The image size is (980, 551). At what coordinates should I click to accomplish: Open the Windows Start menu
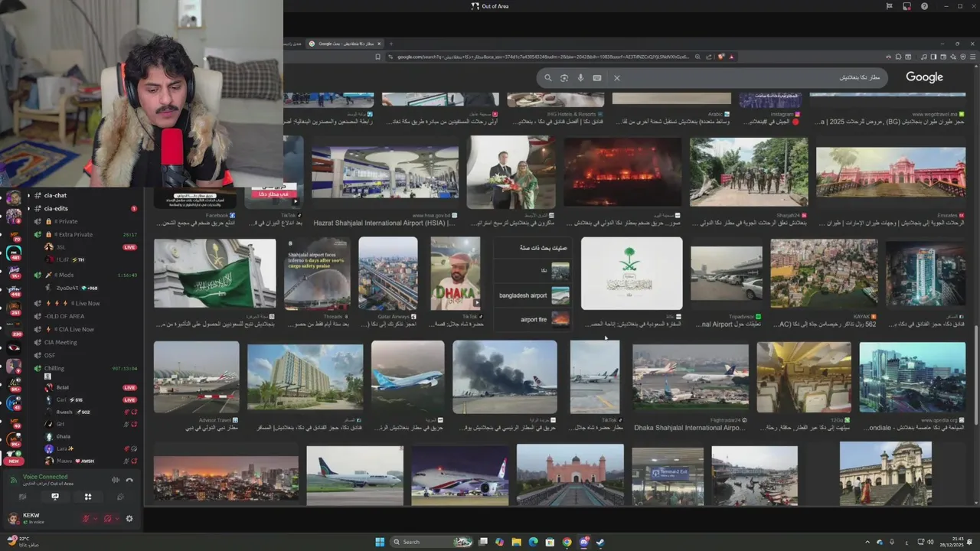pos(380,542)
